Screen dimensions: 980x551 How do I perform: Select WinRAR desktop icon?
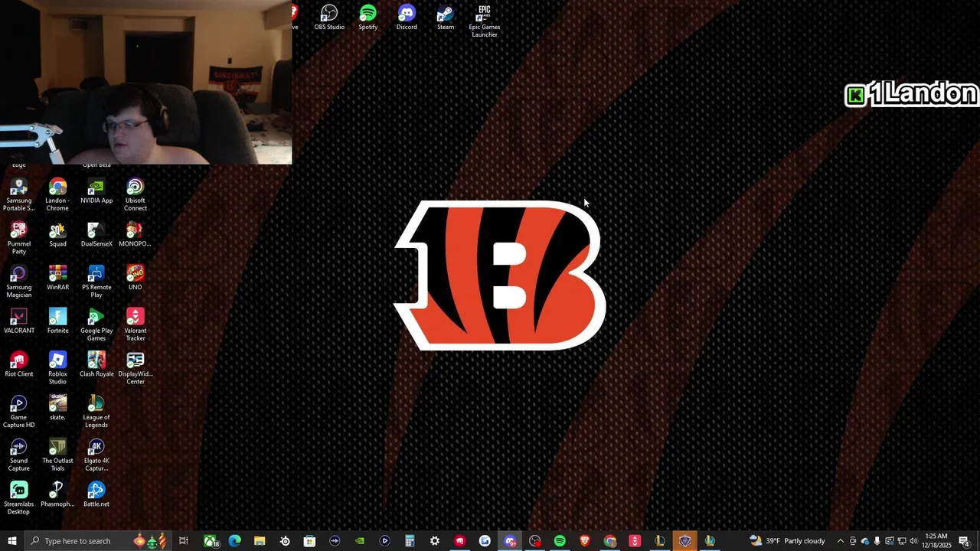point(57,279)
